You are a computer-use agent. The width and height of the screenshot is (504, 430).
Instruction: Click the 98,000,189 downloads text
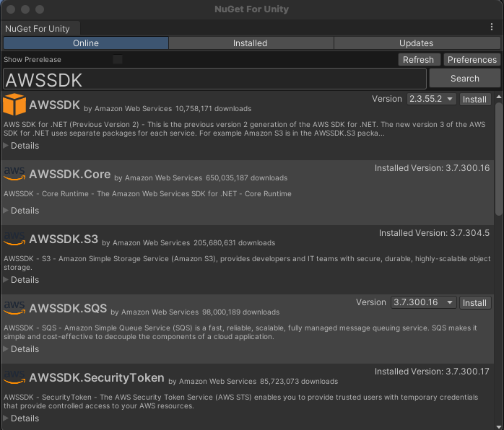coord(240,312)
